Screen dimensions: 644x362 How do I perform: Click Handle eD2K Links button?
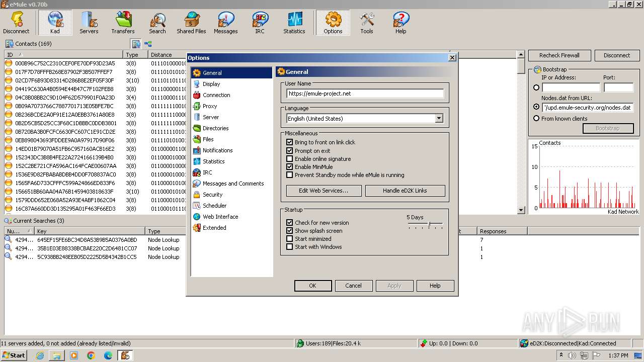(405, 191)
